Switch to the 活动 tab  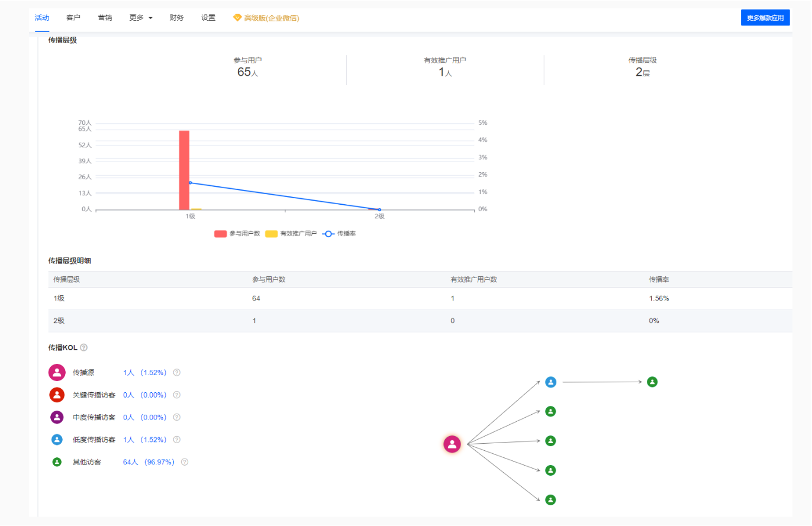point(42,18)
